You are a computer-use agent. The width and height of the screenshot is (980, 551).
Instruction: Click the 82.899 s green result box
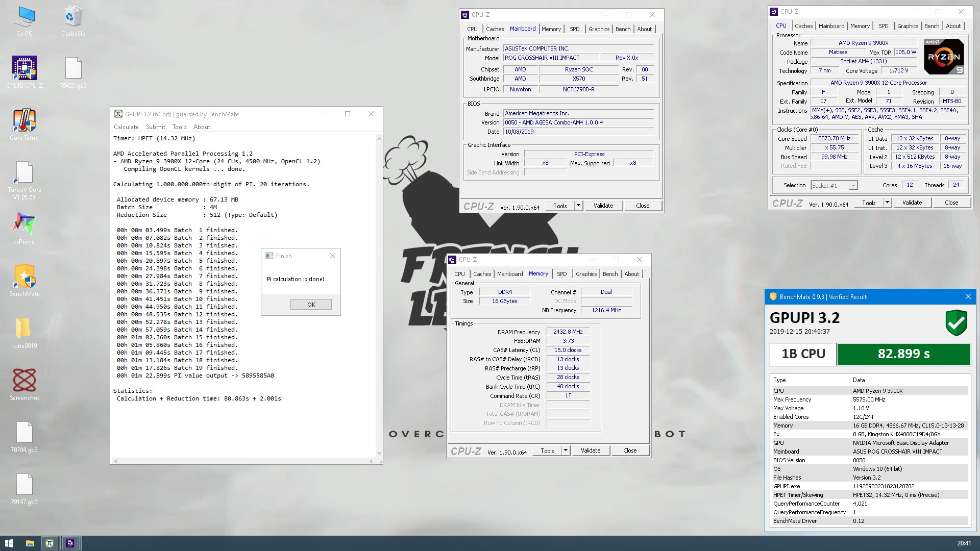tap(903, 354)
